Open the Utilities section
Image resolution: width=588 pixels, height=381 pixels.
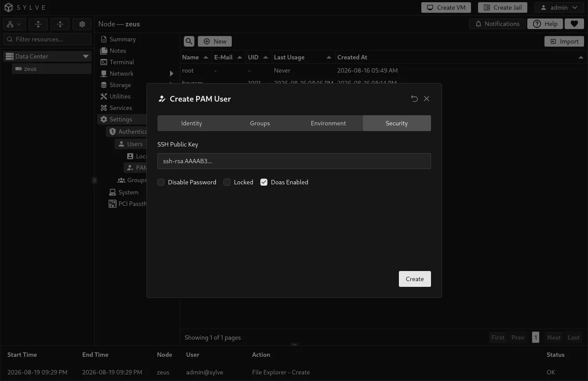click(x=120, y=96)
